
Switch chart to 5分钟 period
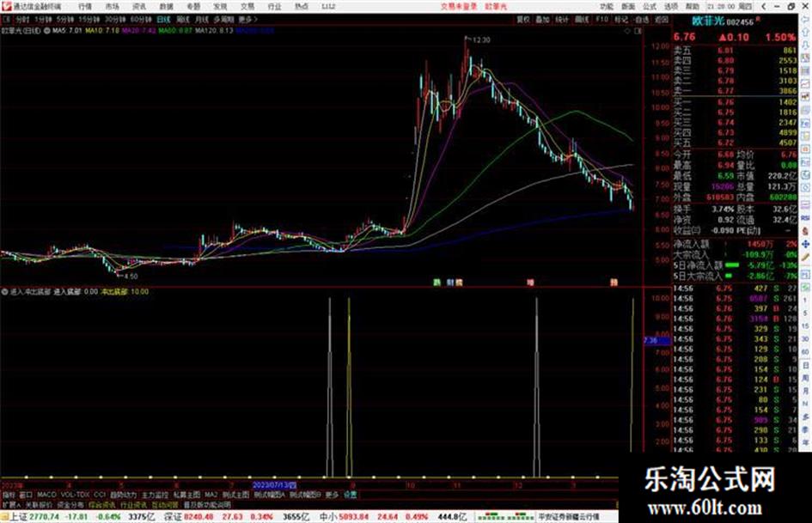tap(64, 20)
